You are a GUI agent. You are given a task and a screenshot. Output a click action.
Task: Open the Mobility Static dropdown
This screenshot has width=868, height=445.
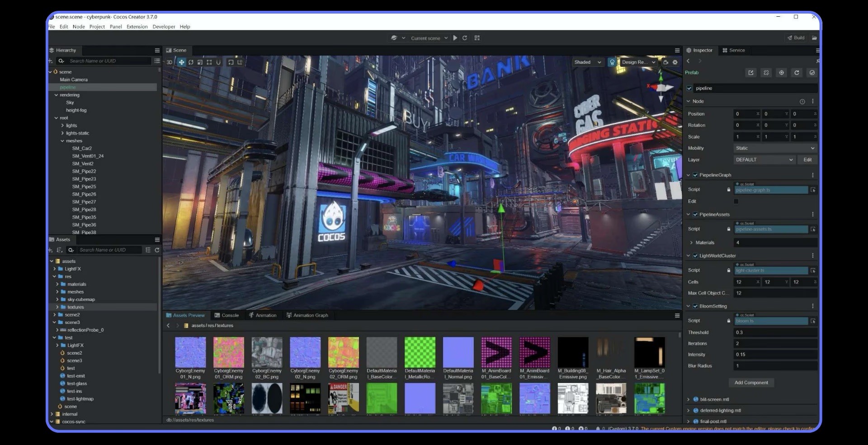pos(775,148)
